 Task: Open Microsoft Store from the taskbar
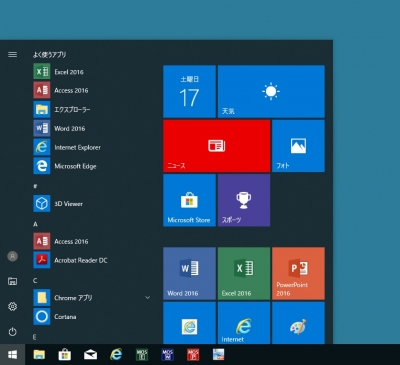click(x=65, y=355)
